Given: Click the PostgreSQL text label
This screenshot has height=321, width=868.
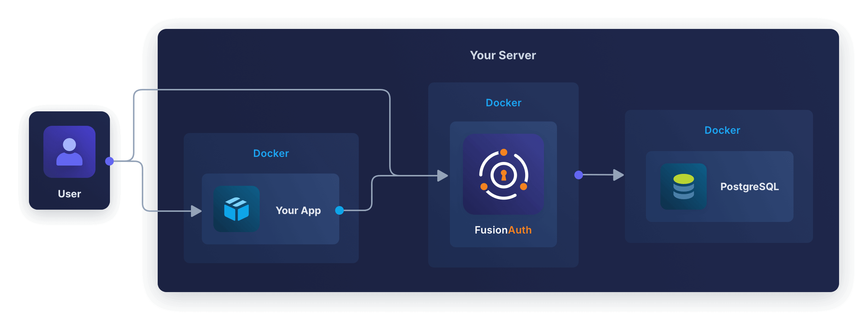Looking at the screenshot, I should [x=749, y=187].
